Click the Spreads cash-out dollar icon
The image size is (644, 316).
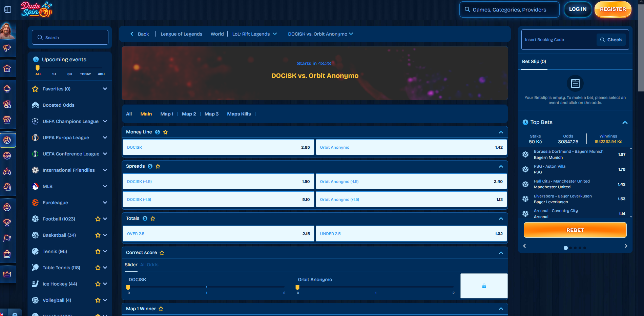150,166
